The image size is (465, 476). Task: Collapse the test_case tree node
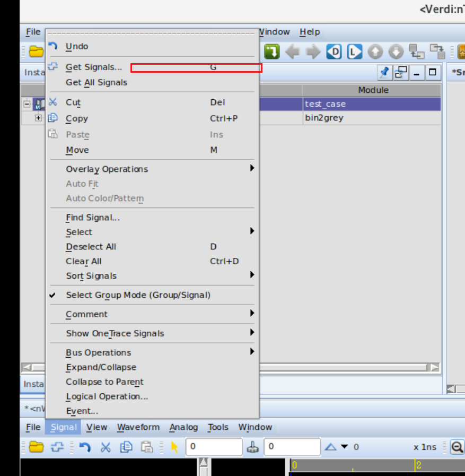coord(27,104)
